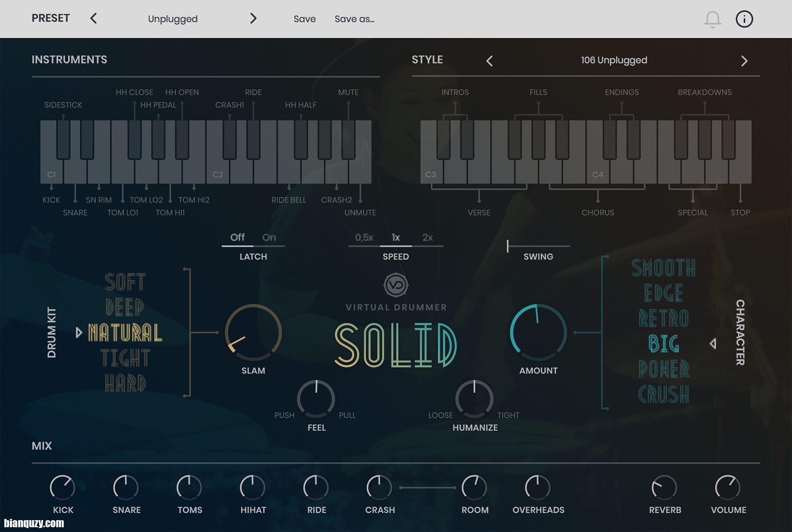Open the info icon
This screenshot has height=532, width=792.
[x=744, y=19]
